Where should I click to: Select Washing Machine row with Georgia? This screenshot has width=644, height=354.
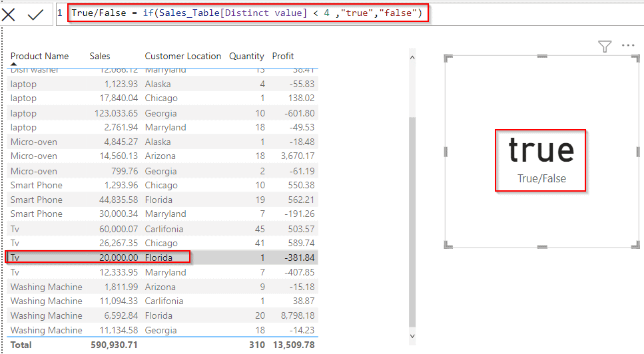coord(162,330)
